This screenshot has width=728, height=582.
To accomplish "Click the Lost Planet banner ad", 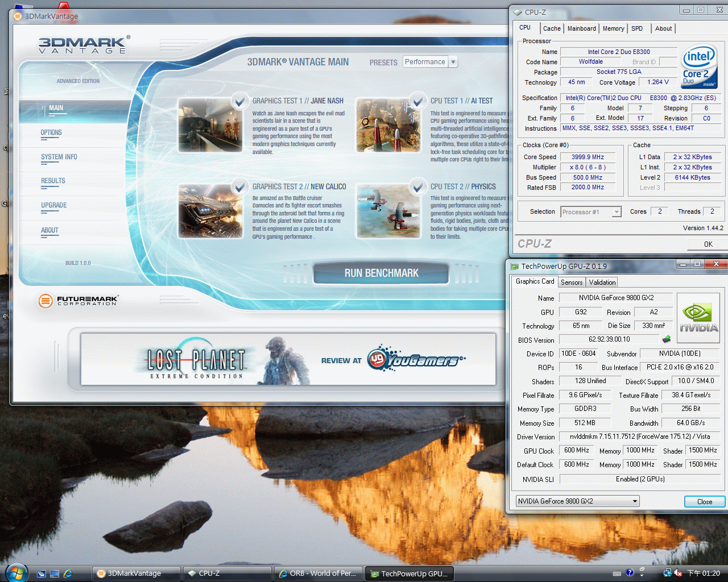I will coord(288,360).
